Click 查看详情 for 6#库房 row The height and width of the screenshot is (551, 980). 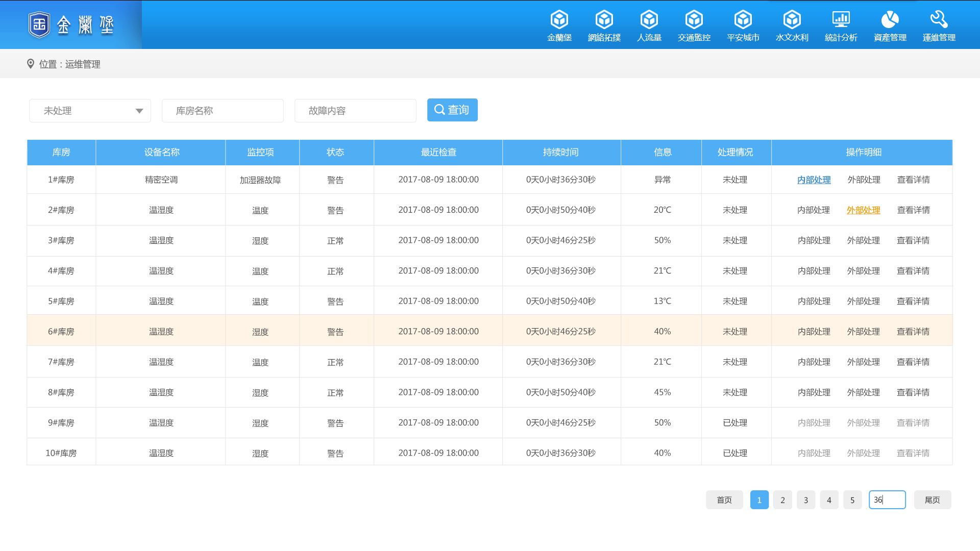(913, 332)
